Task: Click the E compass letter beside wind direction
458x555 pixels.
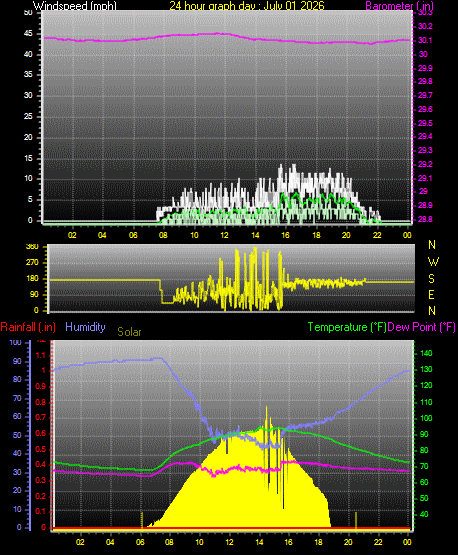Action: pos(431,294)
